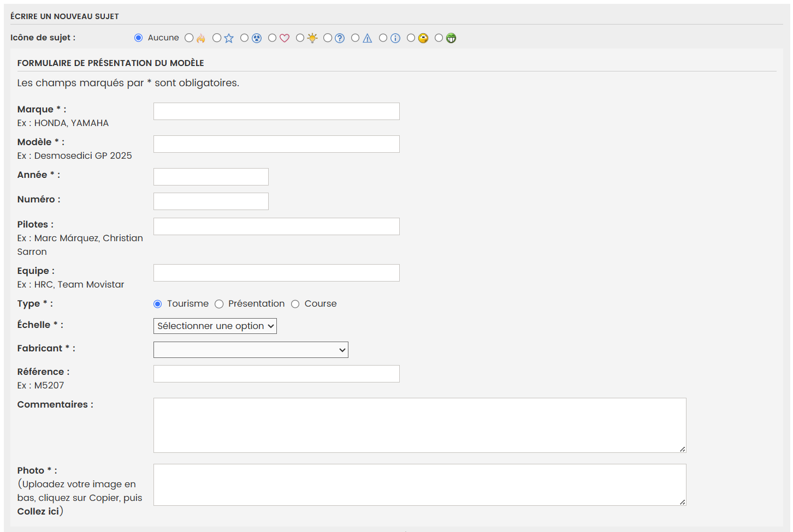Click the green grinning smiley icon
Screen dimensions: 793x532
click(x=451, y=38)
